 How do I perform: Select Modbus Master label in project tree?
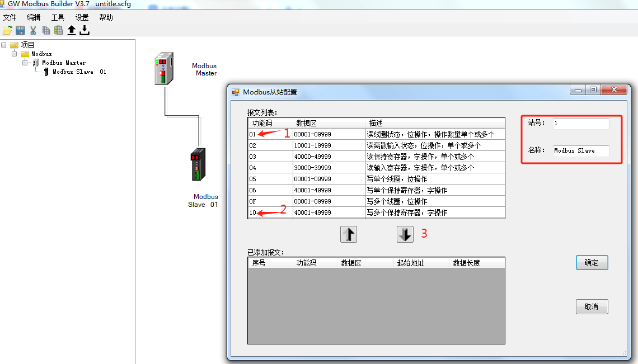(64, 63)
